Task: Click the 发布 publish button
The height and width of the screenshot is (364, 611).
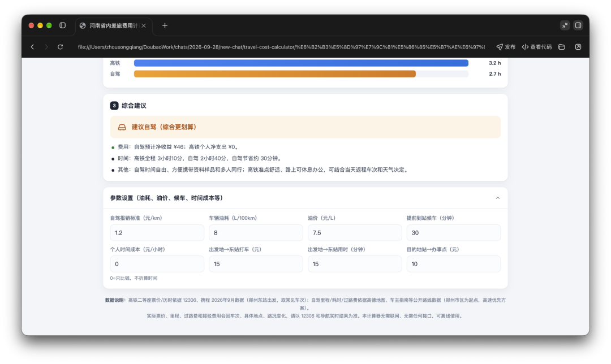Action: coord(506,47)
